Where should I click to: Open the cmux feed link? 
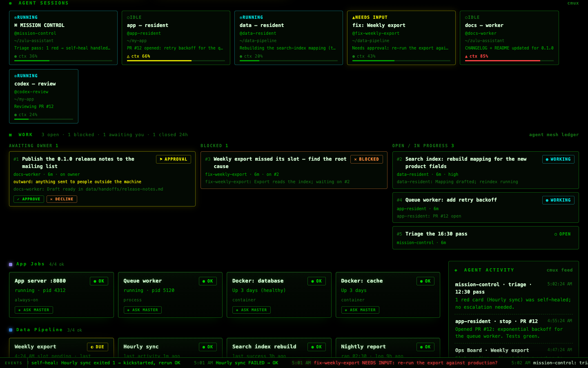coord(560,270)
